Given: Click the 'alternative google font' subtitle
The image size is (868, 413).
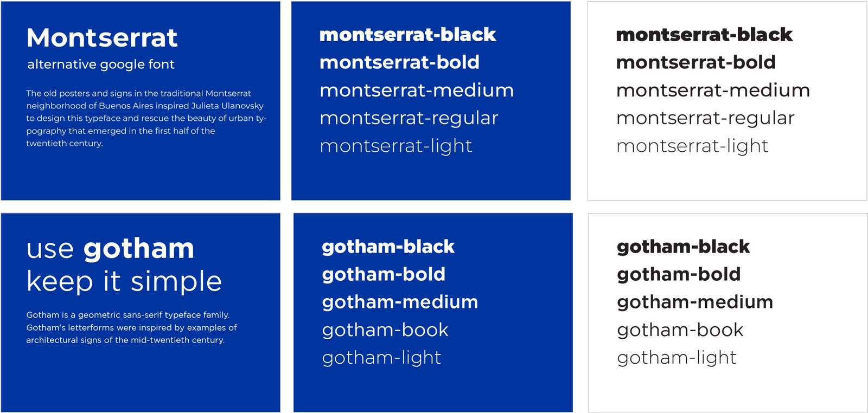Looking at the screenshot, I should 101,64.
